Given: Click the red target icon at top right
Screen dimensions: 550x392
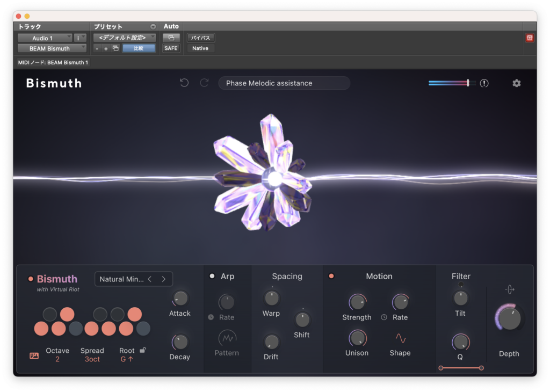Looking at the screenshot, I should [530, 38].
